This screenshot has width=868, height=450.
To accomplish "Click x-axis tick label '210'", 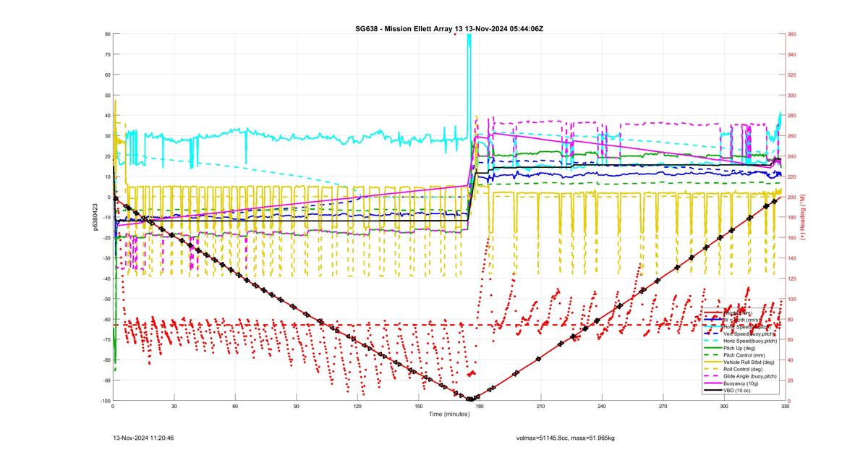I will [x=540, y=407].
